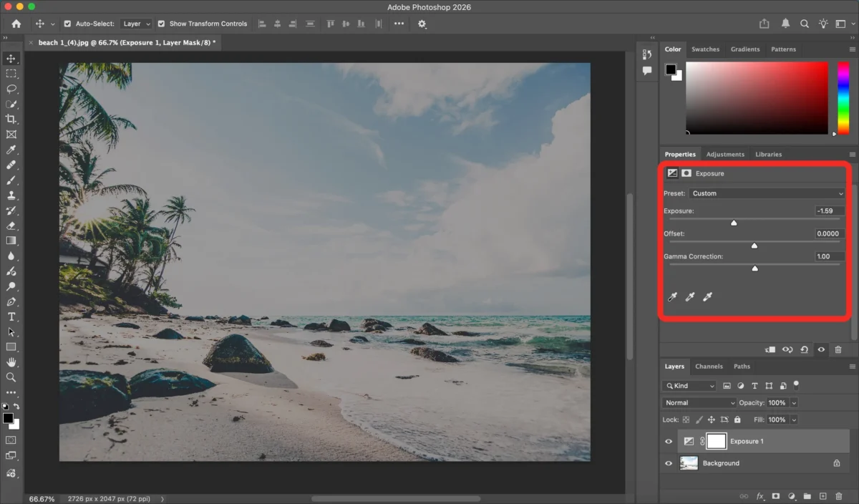859x504 pixels.
Task: Select the Eyedropper tool in toolbar
Action: click(11, 150)
